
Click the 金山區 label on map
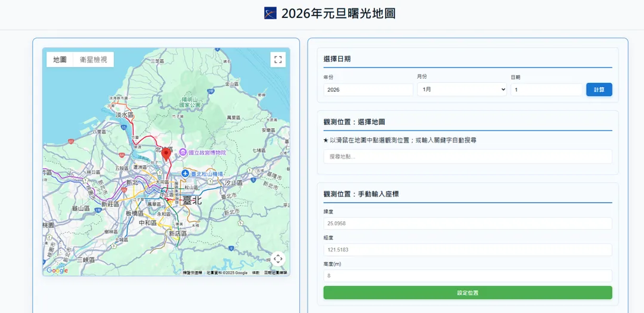[x=232, y=83]
